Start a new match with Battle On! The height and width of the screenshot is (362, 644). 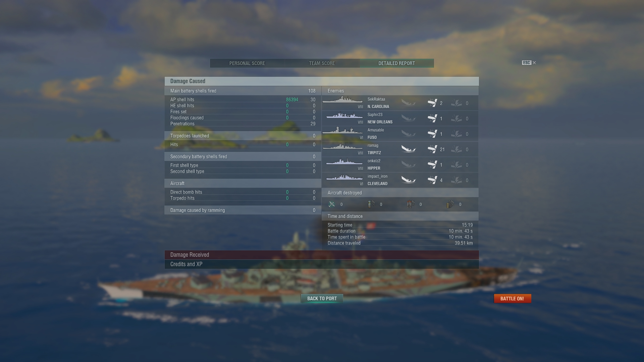point(512,298)
